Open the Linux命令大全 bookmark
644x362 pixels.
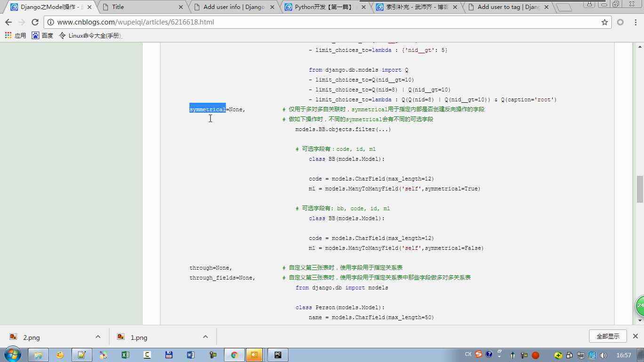coord(90,35)
